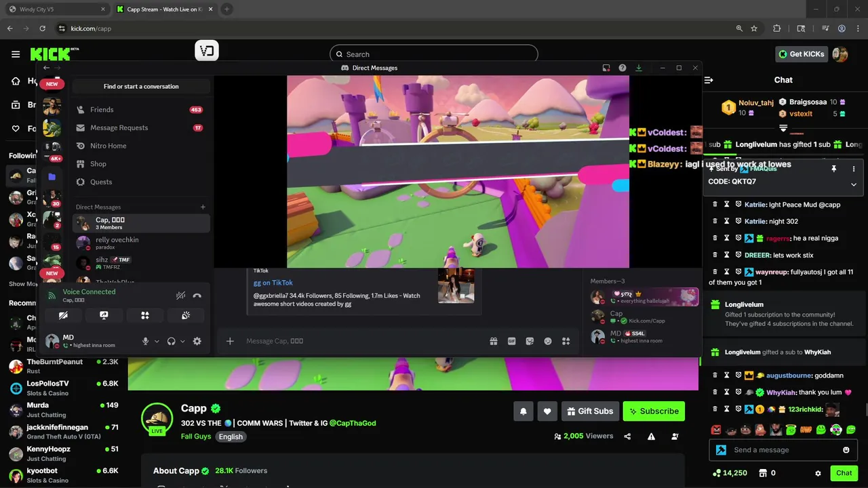868x488 pixels.
Task: Mute the Discord microphone
Action: point(145,342)
